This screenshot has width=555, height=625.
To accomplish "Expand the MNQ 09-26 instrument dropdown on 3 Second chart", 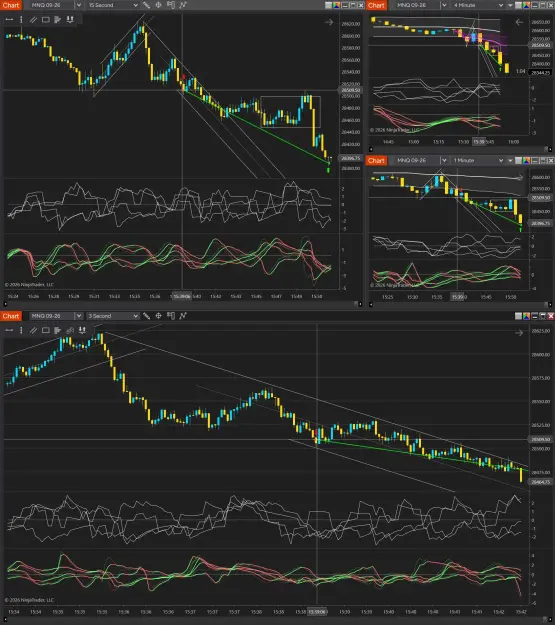I will [79, 316].
